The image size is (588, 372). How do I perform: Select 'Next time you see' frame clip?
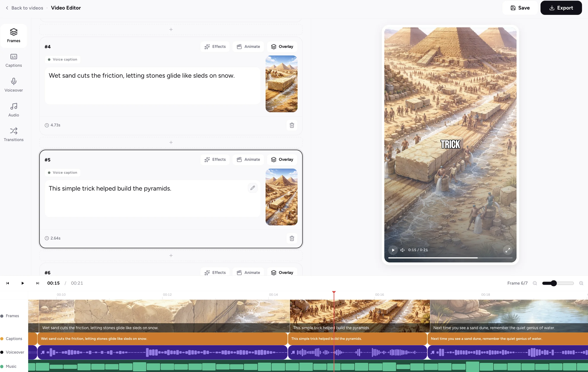[509, 316]
